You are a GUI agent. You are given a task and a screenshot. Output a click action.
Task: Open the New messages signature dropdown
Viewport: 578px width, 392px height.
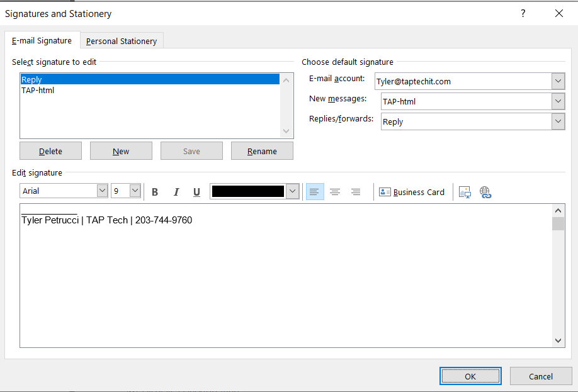pos(558,101)
